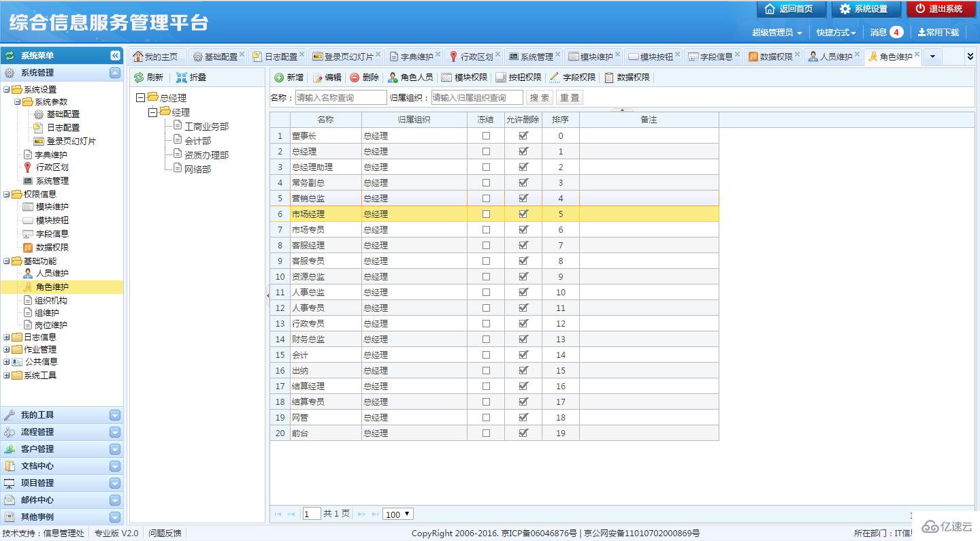Close the 角色维护 tab

[x=917, y=54]
